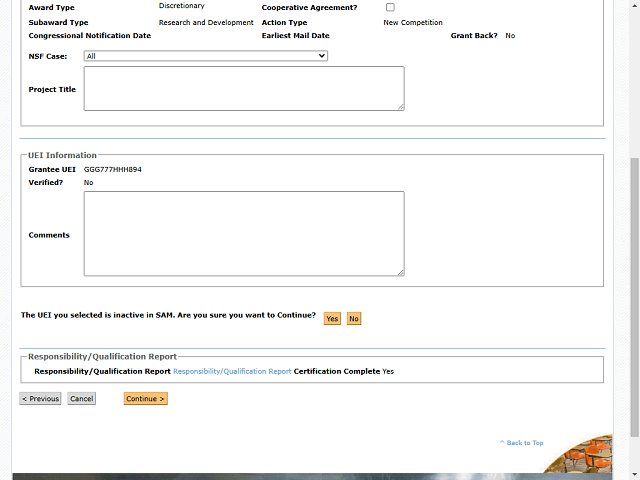Click the Verified No value
This screenshot has height=480, width=640.
tap(89, 182)
